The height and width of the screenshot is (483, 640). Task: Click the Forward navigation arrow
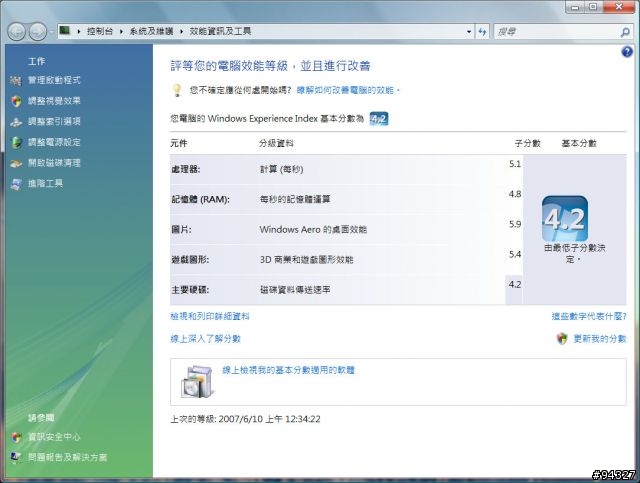38,31
